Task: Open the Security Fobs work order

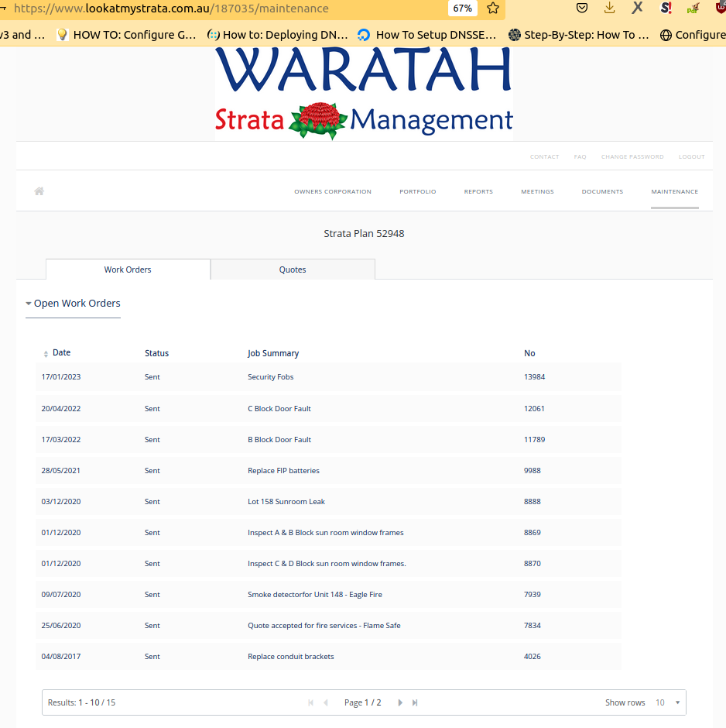Action: point(270,377)
